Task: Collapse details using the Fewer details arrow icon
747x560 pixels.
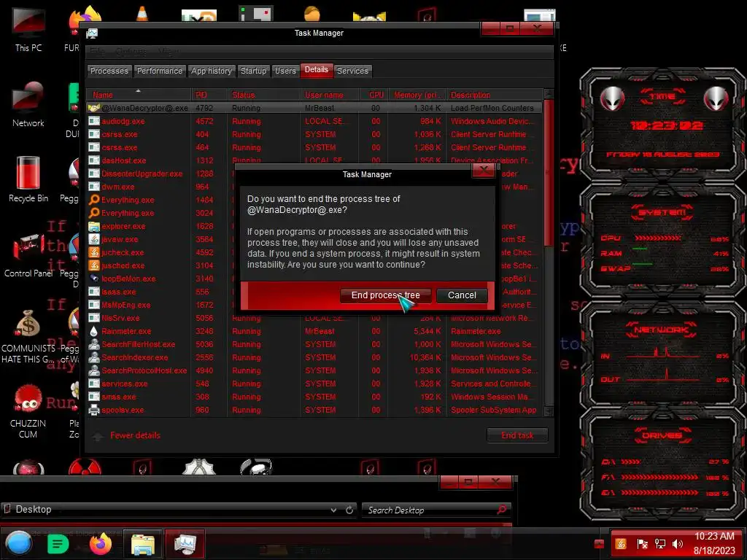Action: tap(98, 436)
